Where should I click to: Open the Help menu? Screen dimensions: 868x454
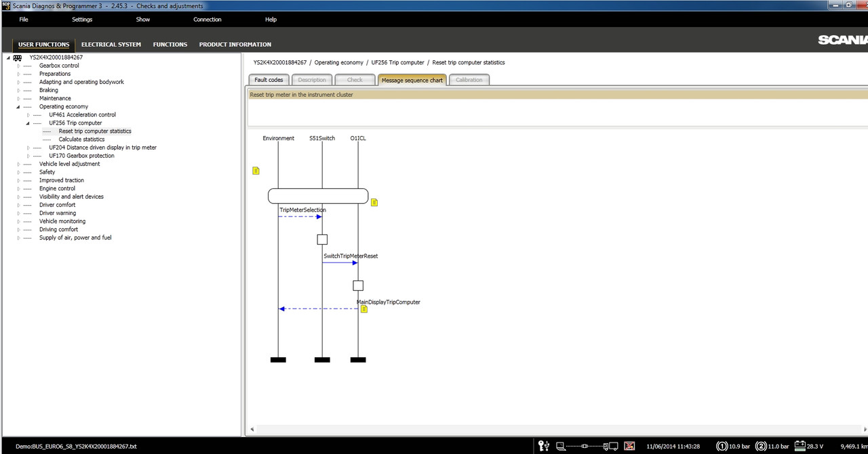tap(271, 20)
